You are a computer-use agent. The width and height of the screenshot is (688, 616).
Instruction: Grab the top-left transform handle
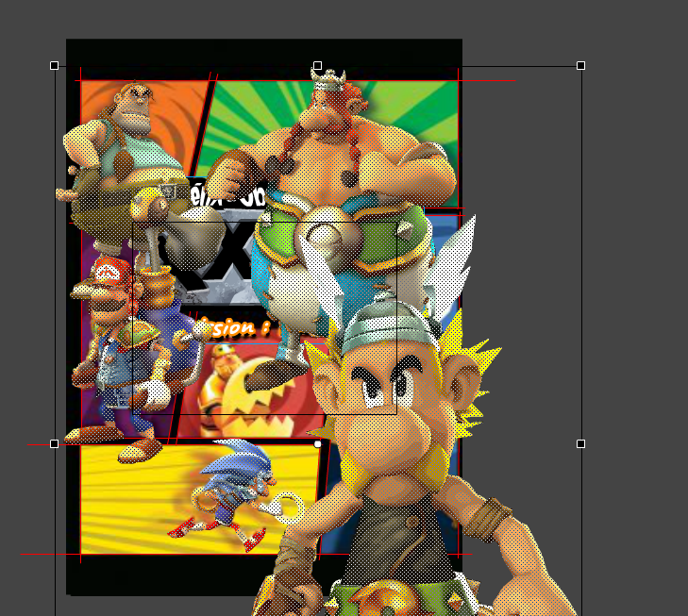[55, 66]
